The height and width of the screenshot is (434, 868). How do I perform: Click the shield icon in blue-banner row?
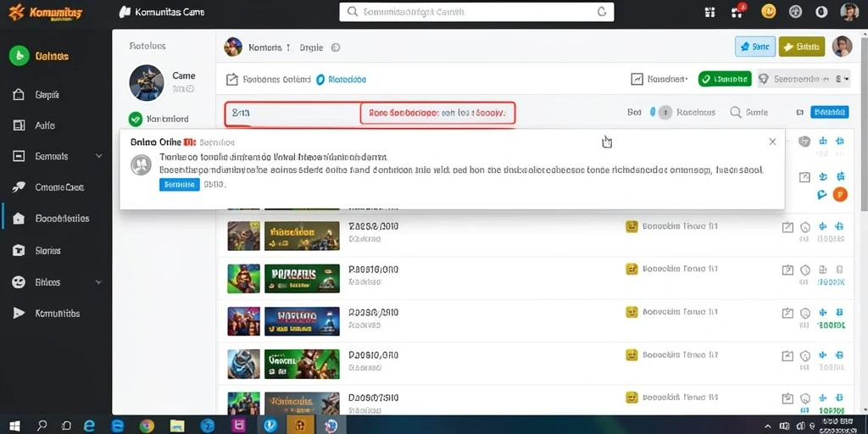click(805, 313)
